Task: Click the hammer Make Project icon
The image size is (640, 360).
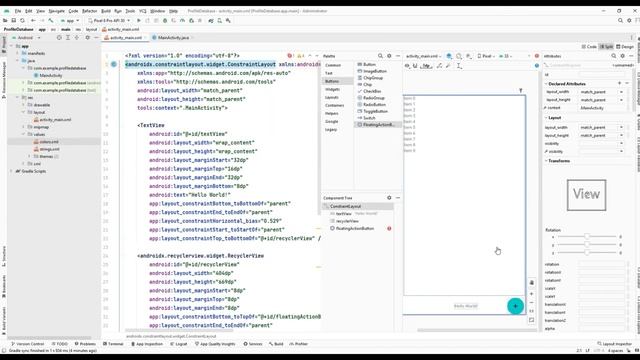Action: [51, 20]
